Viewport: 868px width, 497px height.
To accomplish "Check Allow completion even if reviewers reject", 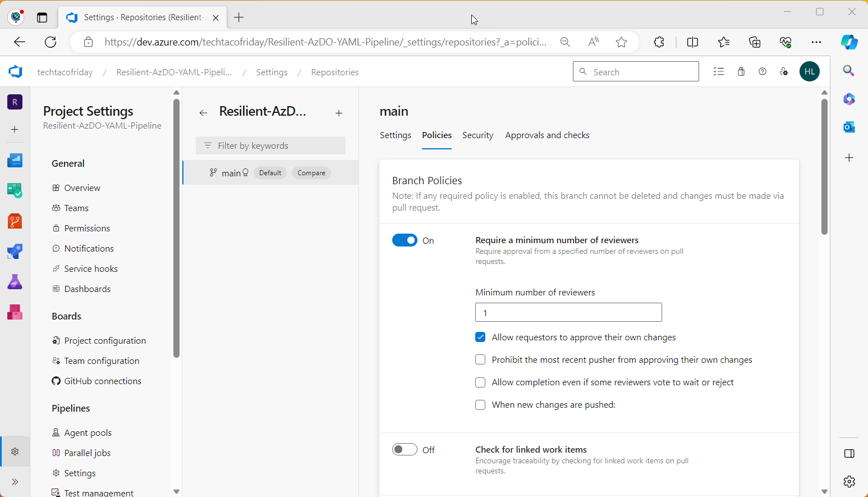I will [x=480, y=382].
